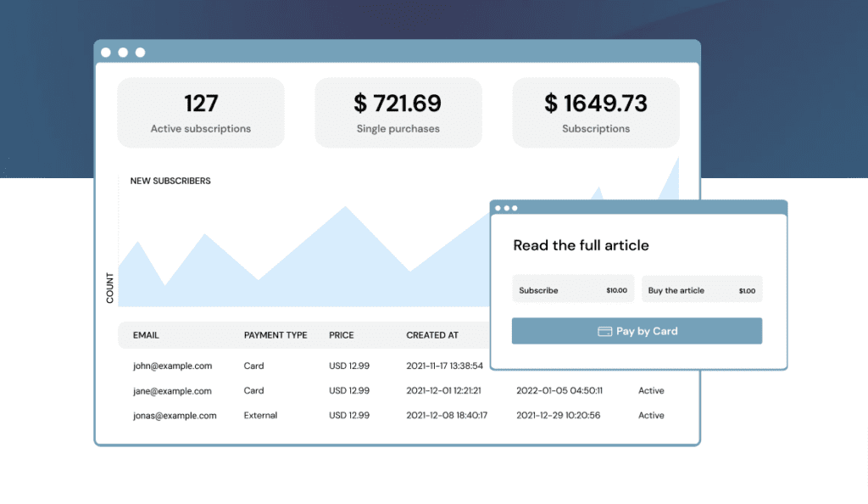
Task: Click the Active status in jonas's row
Action: (651, 416)
